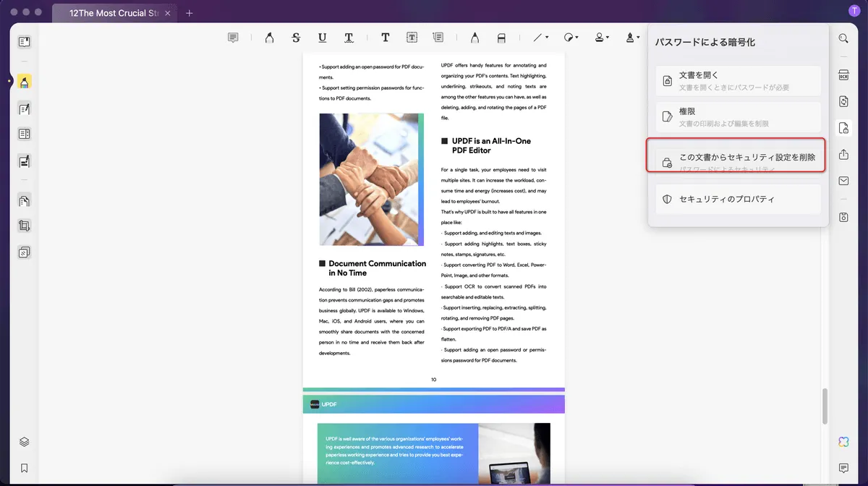This screenshot has height=486, width=868.
Task: Open the signature dropdown
Action: point(633,38)
